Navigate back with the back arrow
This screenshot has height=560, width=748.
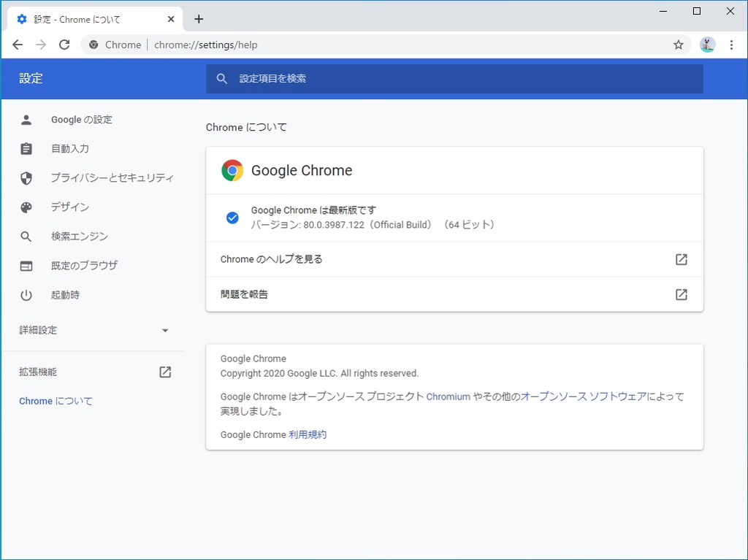coord(18,45)
